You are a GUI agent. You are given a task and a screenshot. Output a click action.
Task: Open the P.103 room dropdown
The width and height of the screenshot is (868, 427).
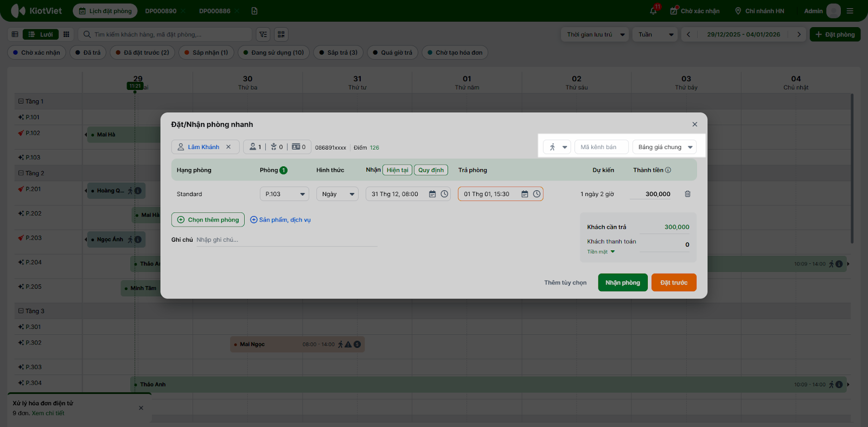click(284, 194)
